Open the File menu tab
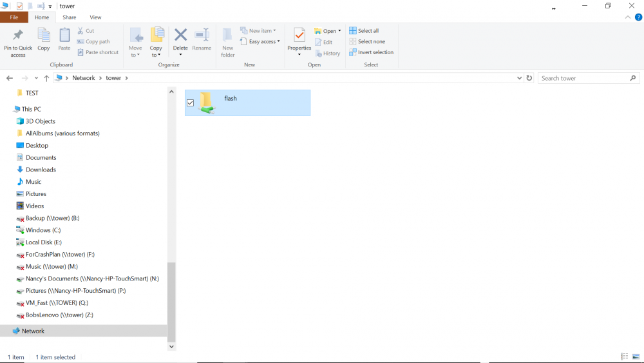644x363 pixels. [x=14, y=17]
